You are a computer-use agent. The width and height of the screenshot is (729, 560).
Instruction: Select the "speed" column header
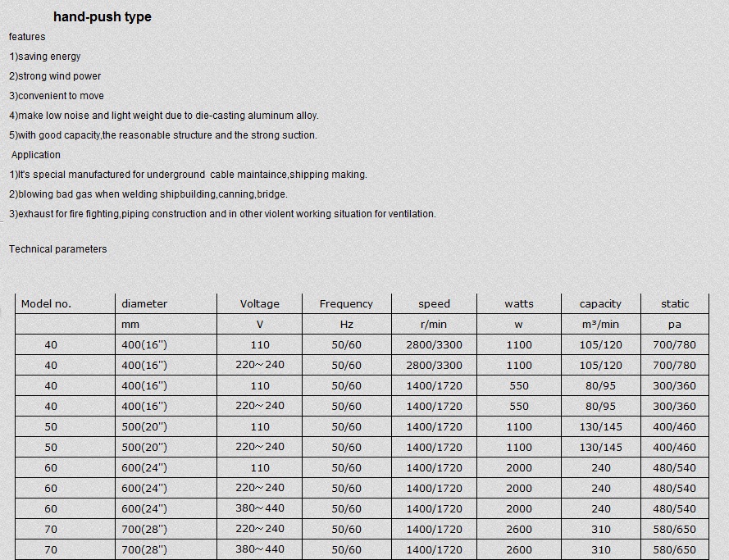[435, 304]
